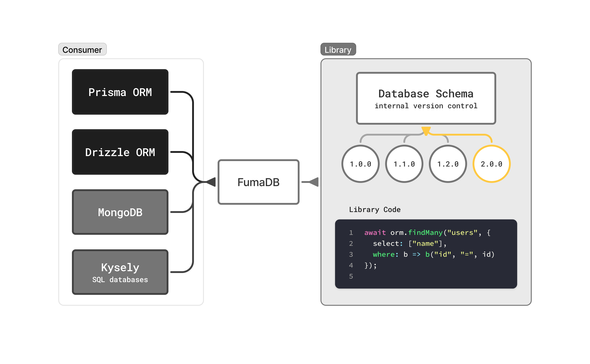The width and height of the screenshot is (590, 364).
Task: Click the Library group label
Action: [338, 50]
